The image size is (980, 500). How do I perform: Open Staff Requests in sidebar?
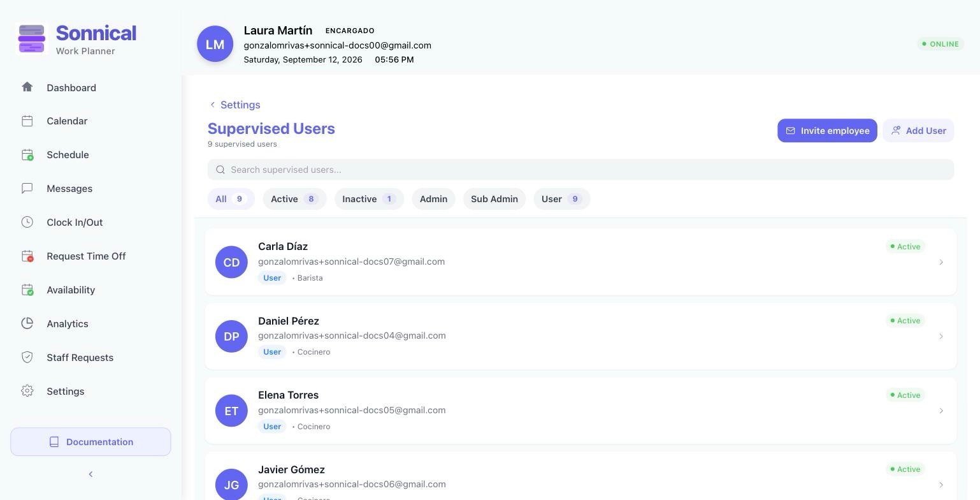(x=80, y=357)
